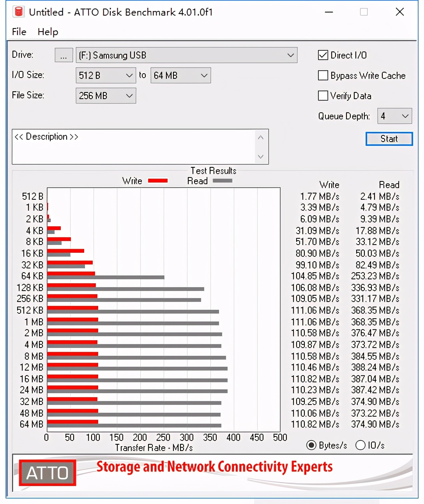Close the ATTO Disk Benchmark window
Image resolution: width=424 pixels, height=504 pixels.
(x=400, y=12)
